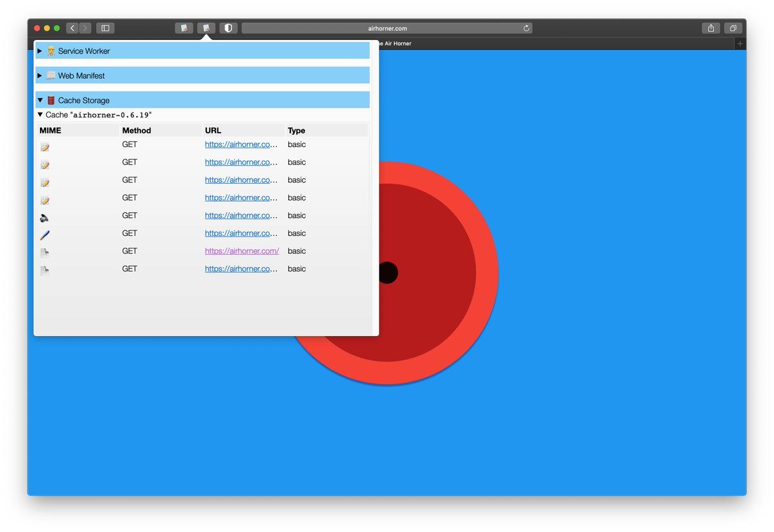Click the file MIME icon in the last cache row
Screen dimensions: 774x532
pyautogui.click(x=45, y=271)
